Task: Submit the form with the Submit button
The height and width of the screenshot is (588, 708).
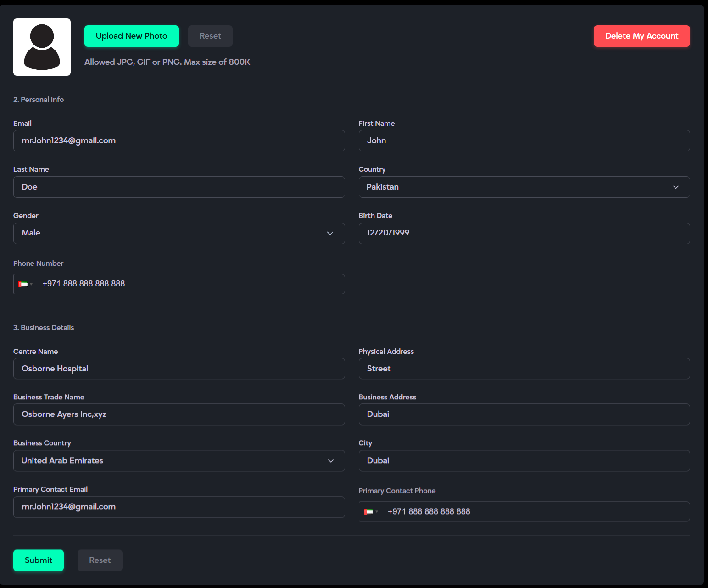Action: point(39,560)
